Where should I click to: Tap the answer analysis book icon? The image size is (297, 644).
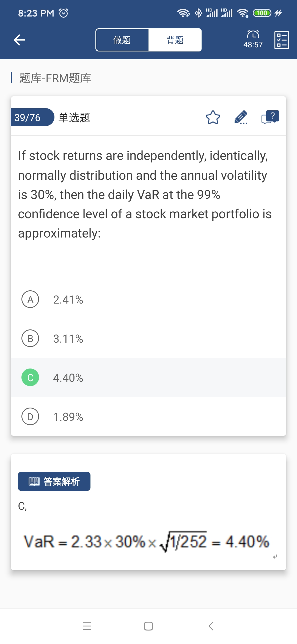[34, 481]
